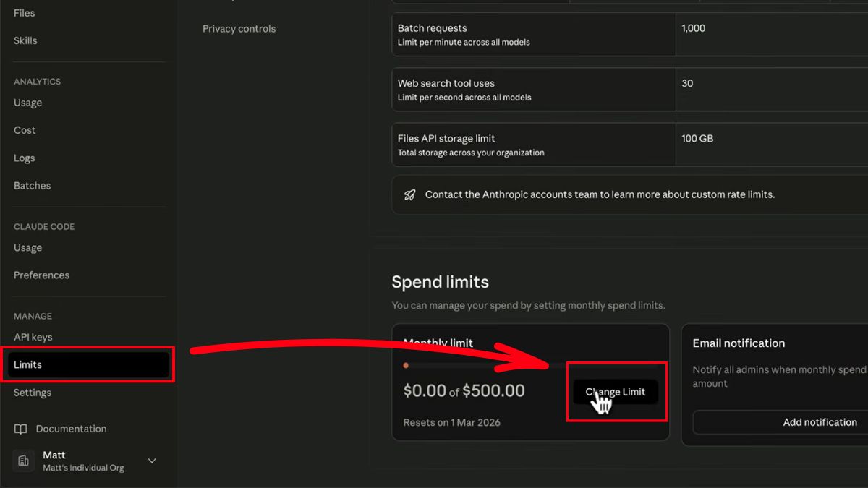Open Logs from the sidebar
This screenshot has height=488, width=868.
[24, 158]
